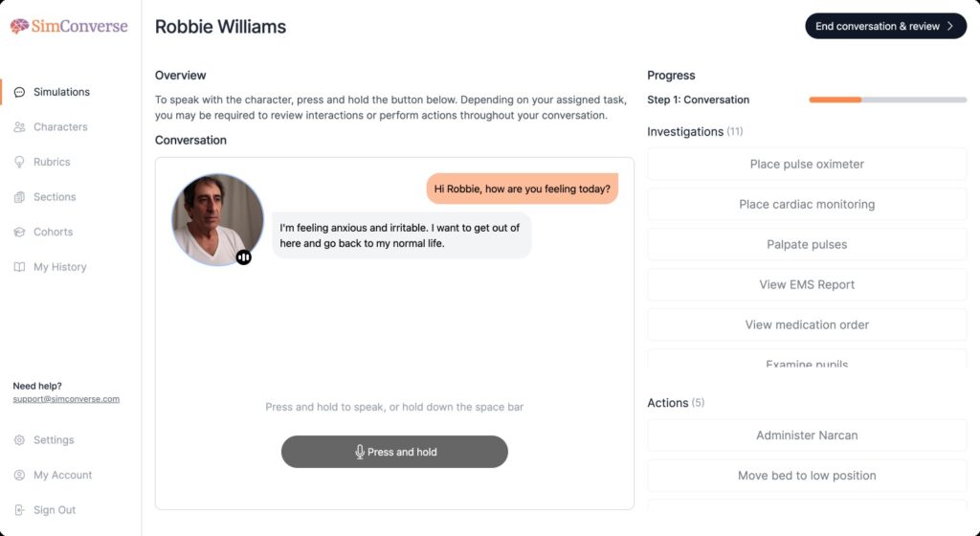End conversation and open review

(885, 27)
